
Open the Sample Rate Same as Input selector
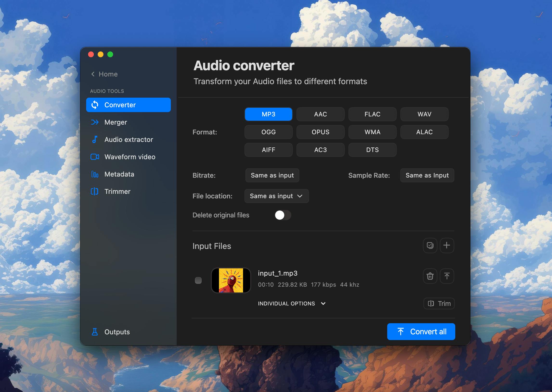point(427,175)
